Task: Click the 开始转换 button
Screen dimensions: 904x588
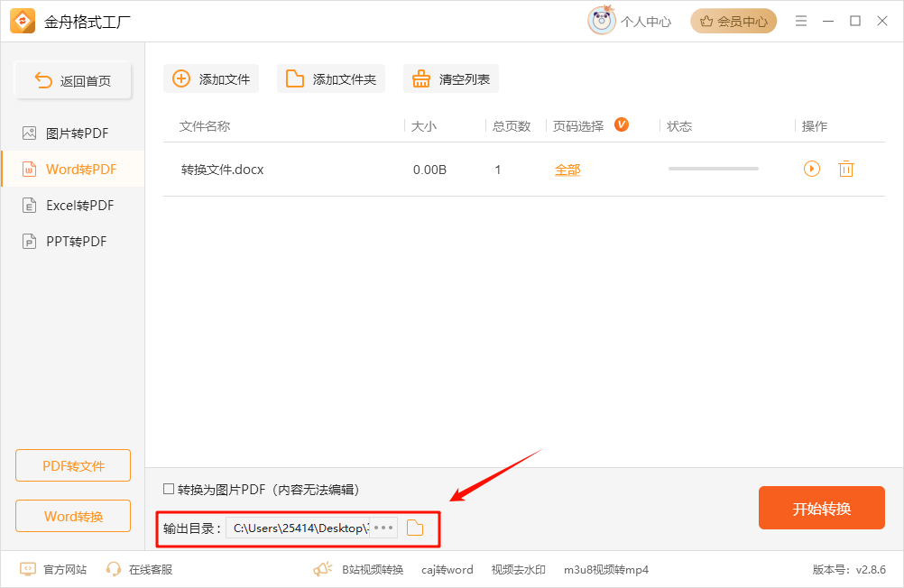Action: [822, 508]
